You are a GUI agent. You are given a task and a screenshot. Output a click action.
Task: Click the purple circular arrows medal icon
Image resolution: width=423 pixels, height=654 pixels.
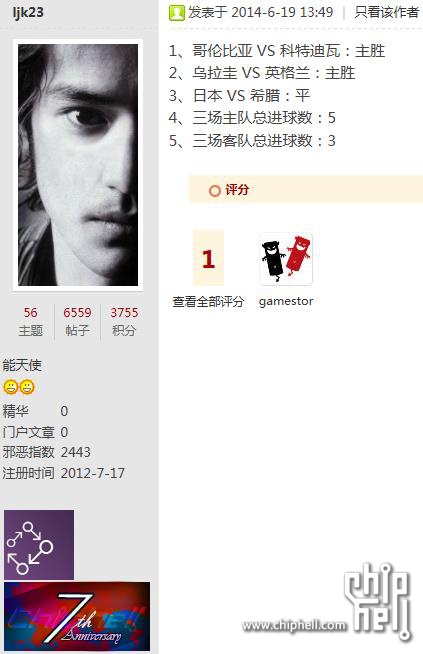[39, 545]
